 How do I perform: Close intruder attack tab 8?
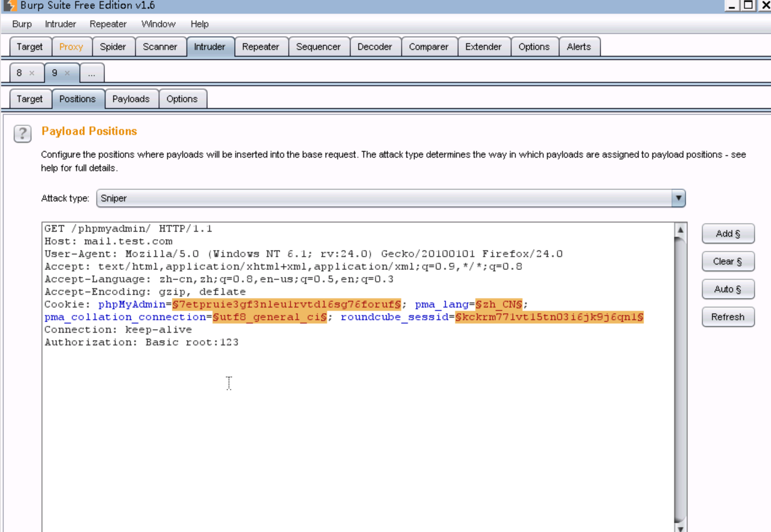[32, 73]
